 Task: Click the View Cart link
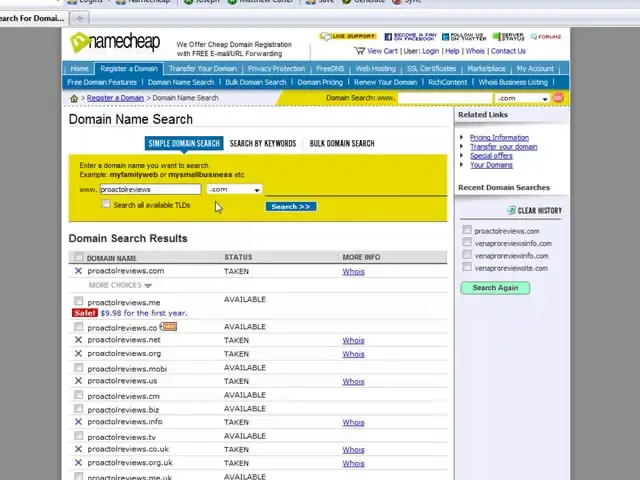[x=382, y=51]
